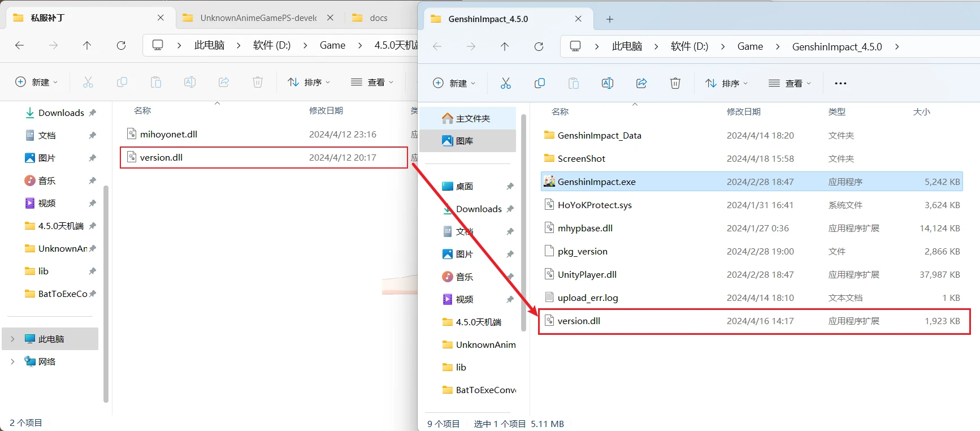Viewport: 980px width, 431px height.
Task: Click the Downloads icon in left sidebar
Action: [30, 113]
